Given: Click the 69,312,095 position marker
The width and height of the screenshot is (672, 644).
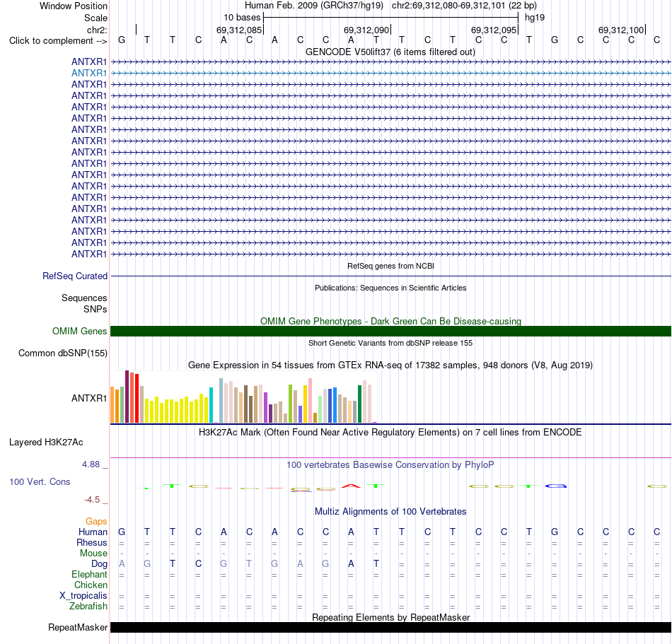Looking at the screenshot, I should coord(493,30).
